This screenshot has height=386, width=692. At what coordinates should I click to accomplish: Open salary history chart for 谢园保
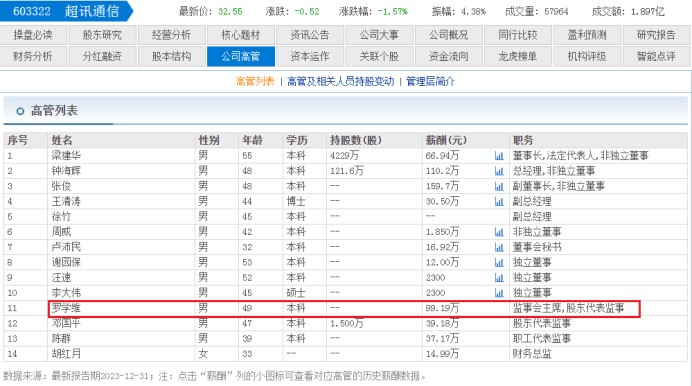coord(499,262)
